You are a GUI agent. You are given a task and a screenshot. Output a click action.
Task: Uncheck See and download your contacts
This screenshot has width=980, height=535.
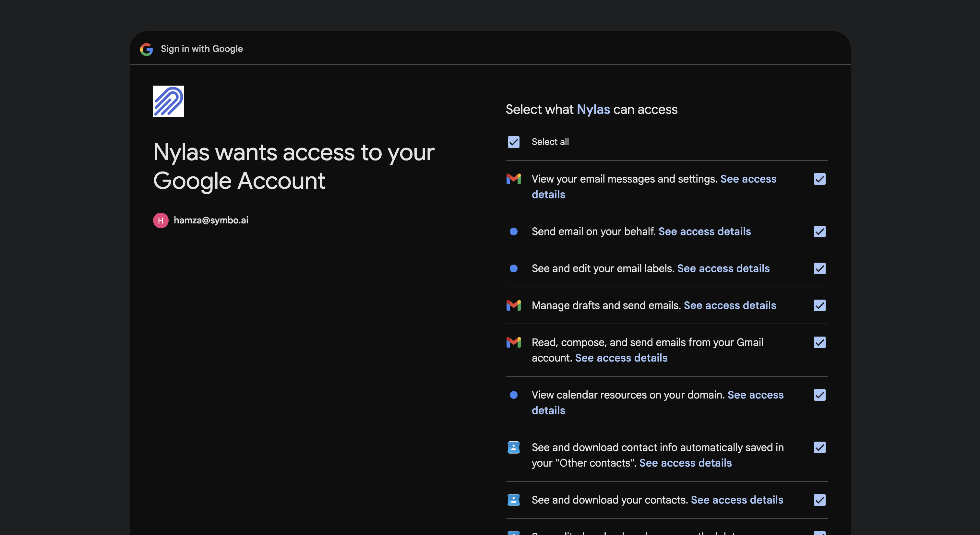[820, 500]
